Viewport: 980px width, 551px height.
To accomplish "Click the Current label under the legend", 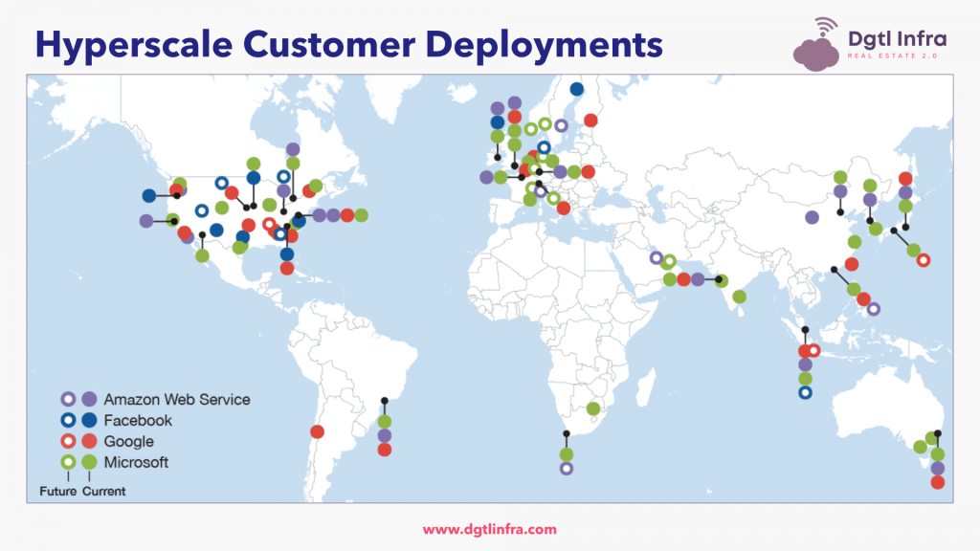I will (x=104, y=492).
